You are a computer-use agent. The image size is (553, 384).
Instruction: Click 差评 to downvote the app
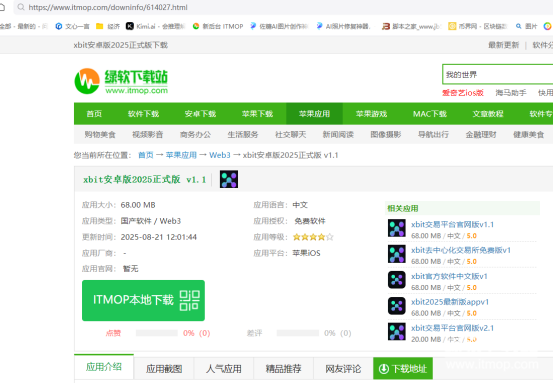click(x=254, y=333)
